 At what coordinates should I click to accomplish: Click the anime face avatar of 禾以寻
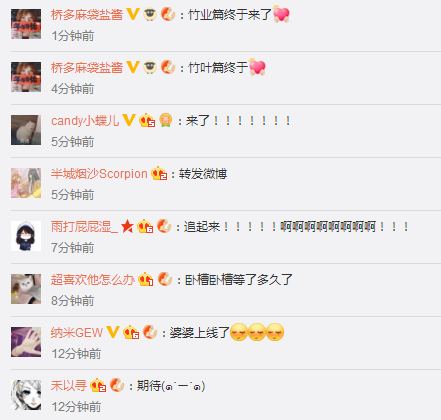[x=26, y=395]
